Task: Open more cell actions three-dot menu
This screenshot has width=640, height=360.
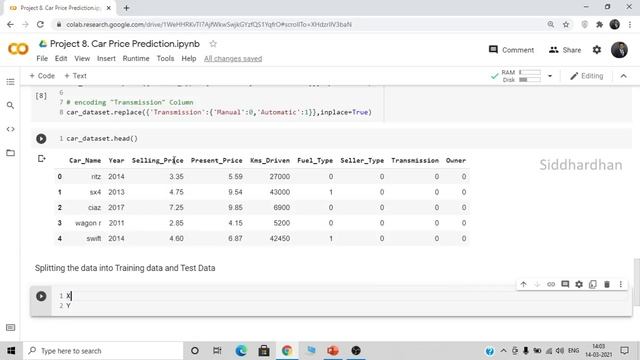Action: coord(620,284)
